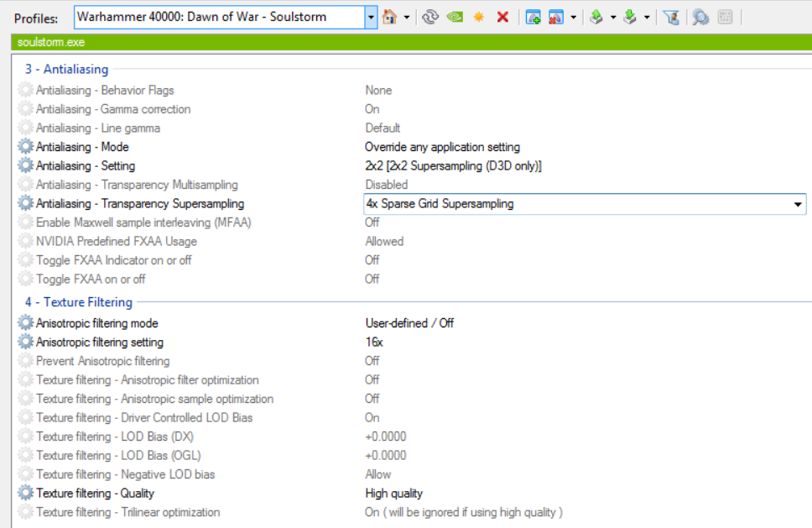The image size is (812, 528).
Task: Select the Antialiasing - Line gamma row
Action: (x=412, y=128)
